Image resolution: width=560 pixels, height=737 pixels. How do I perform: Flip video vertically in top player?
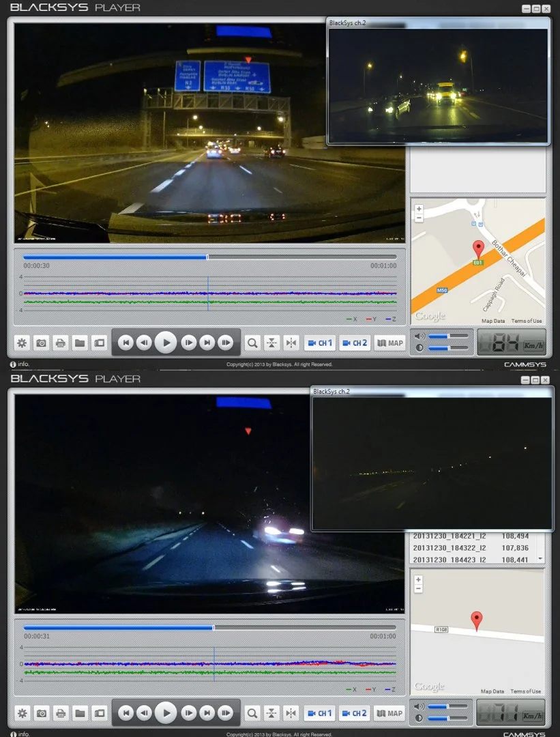(x=271, y=343)
